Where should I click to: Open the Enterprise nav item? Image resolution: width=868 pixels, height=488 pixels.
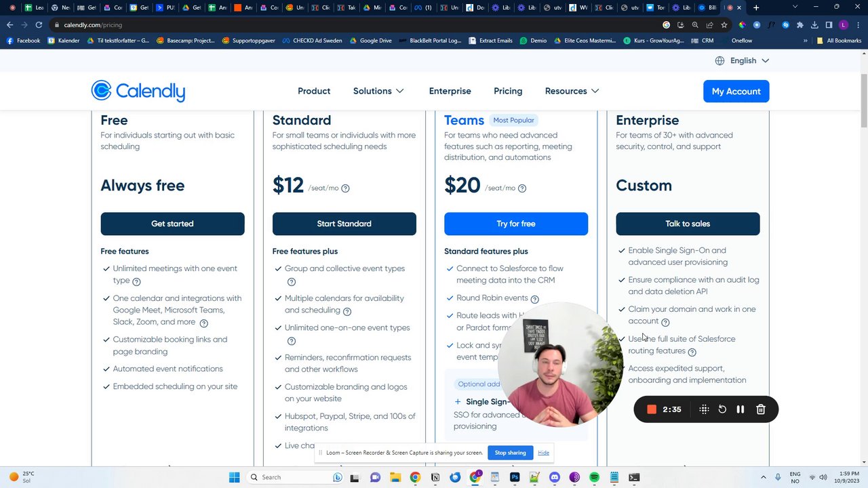pyautogui.click(x=450, y=91)
